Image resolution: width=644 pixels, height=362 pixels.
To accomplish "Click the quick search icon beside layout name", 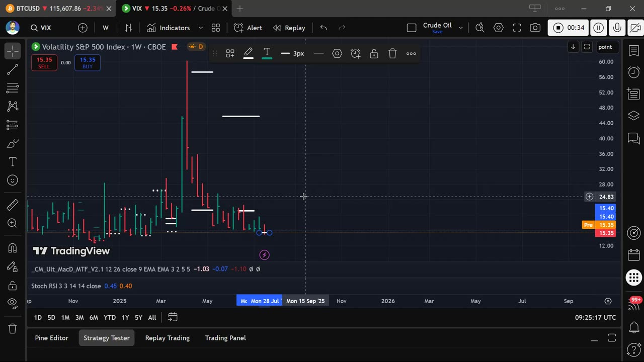I will 479,28.
